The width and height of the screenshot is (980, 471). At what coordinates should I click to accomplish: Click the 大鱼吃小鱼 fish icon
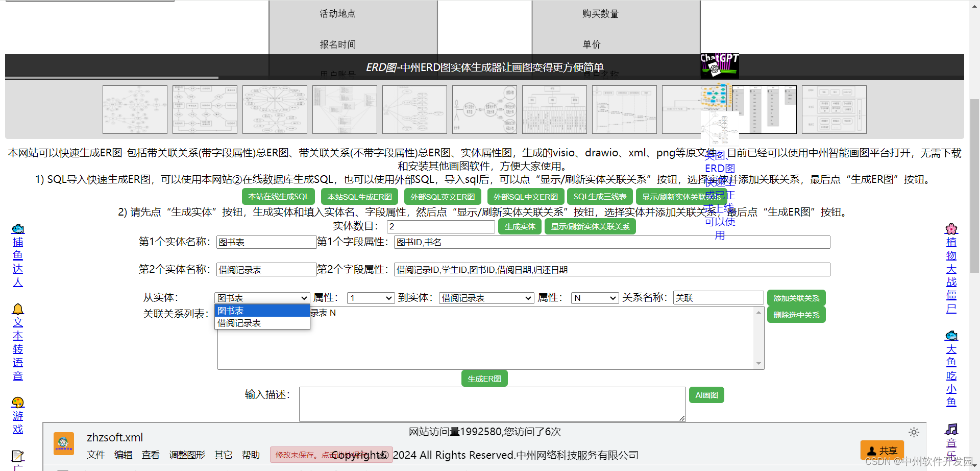[x=951, y=336]
